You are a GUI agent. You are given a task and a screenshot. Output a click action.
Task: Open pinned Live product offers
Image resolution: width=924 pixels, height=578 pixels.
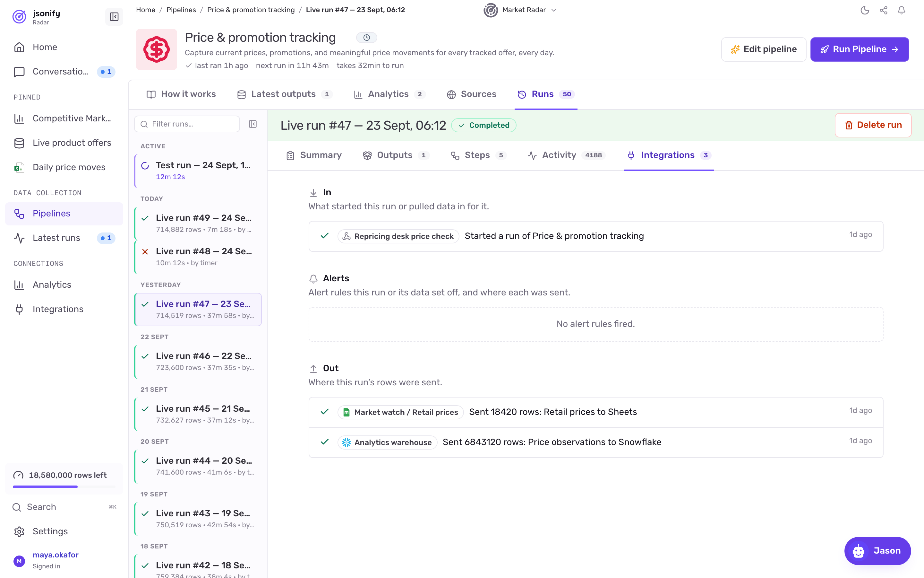click(x=64, y=143)
